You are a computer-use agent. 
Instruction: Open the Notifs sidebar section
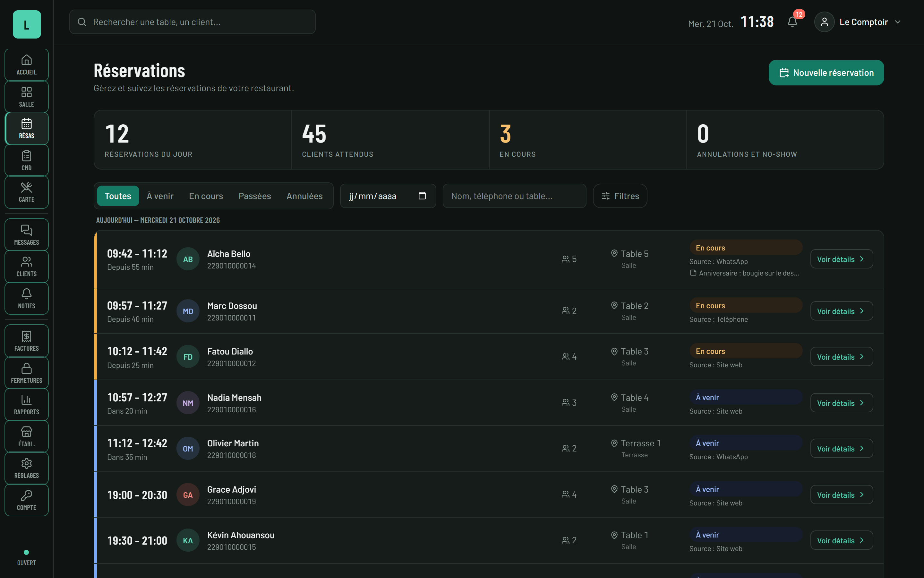pyautogui.click(x=26, y=299)
